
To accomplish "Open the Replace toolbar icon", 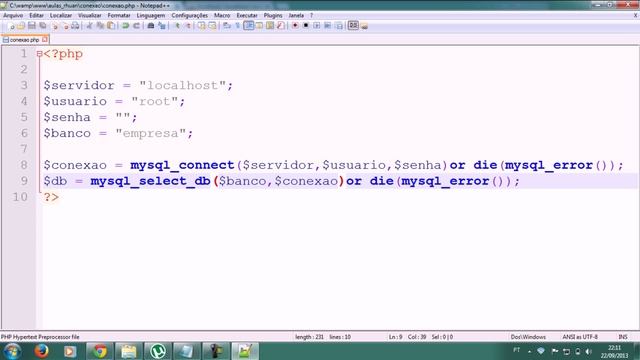I will pyautogui.click(x=162, y=26).
